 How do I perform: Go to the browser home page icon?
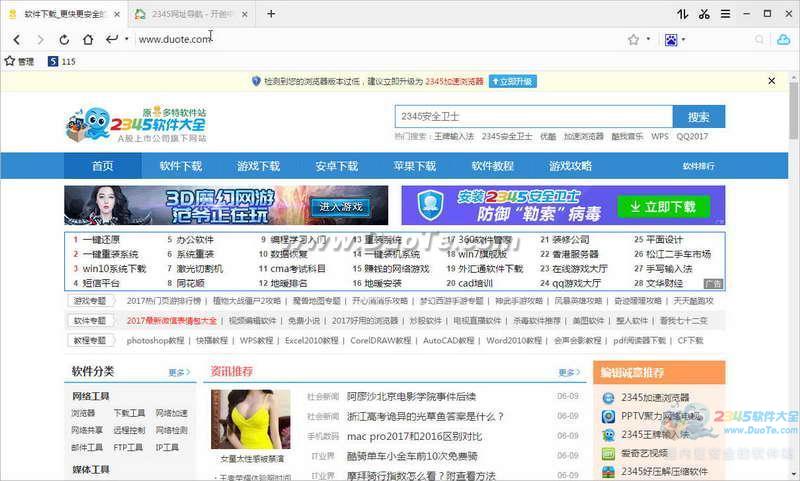coord(88,39)
